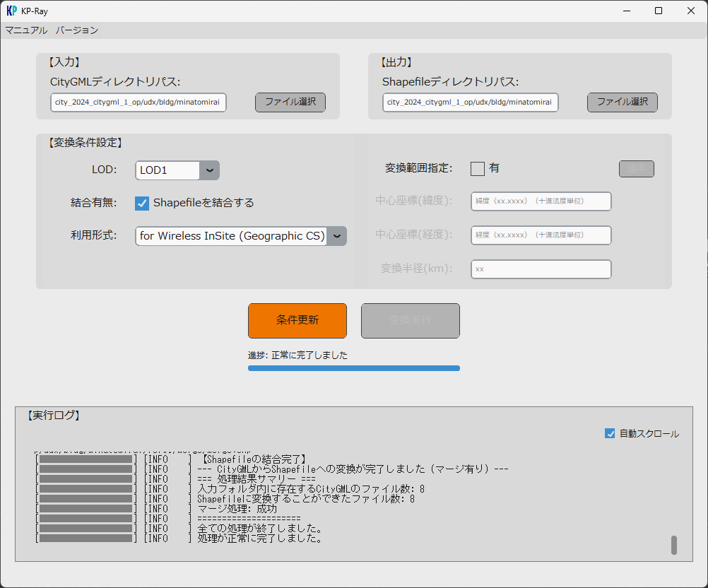Open the 利用形式 Wireless InSite dropdown
Viewport: 708px width, 588px height.
(240, 236)
